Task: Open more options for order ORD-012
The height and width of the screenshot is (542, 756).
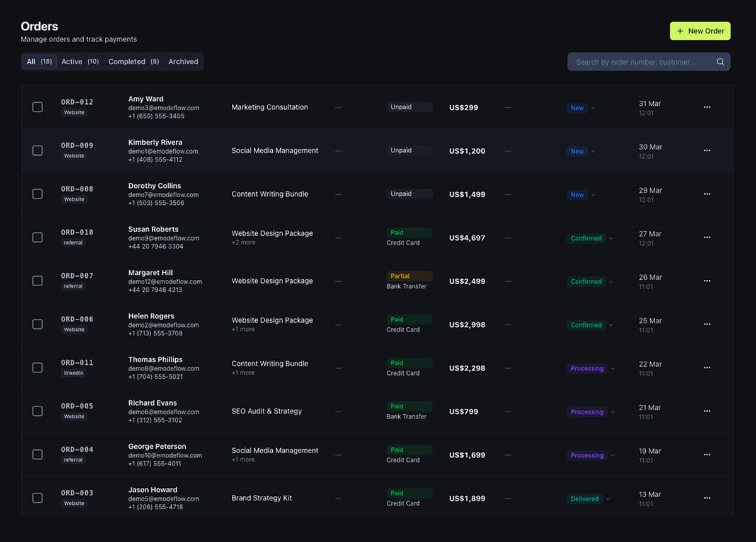Action: (707, 107)
